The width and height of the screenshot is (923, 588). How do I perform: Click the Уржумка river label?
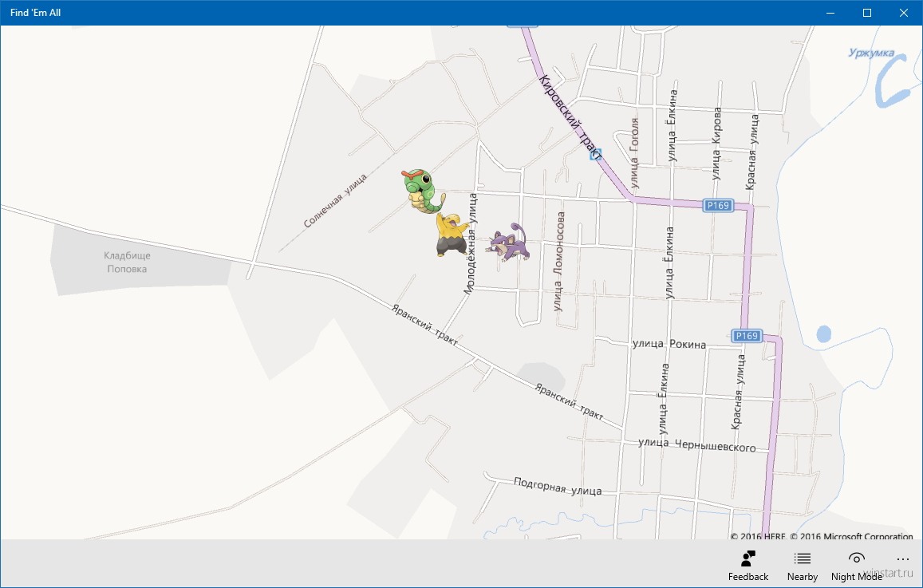[x=871, y=53]
